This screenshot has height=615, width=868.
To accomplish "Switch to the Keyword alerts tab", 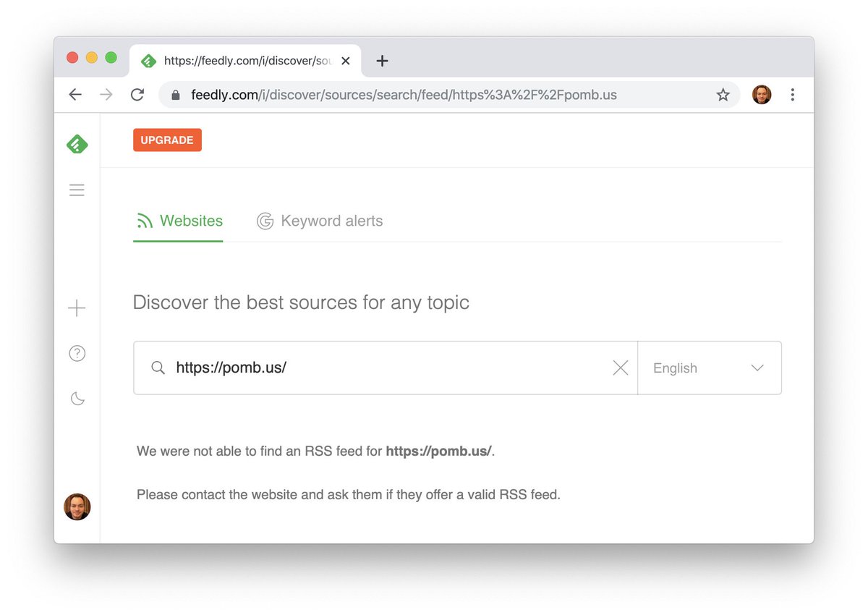I will [319, 221].
